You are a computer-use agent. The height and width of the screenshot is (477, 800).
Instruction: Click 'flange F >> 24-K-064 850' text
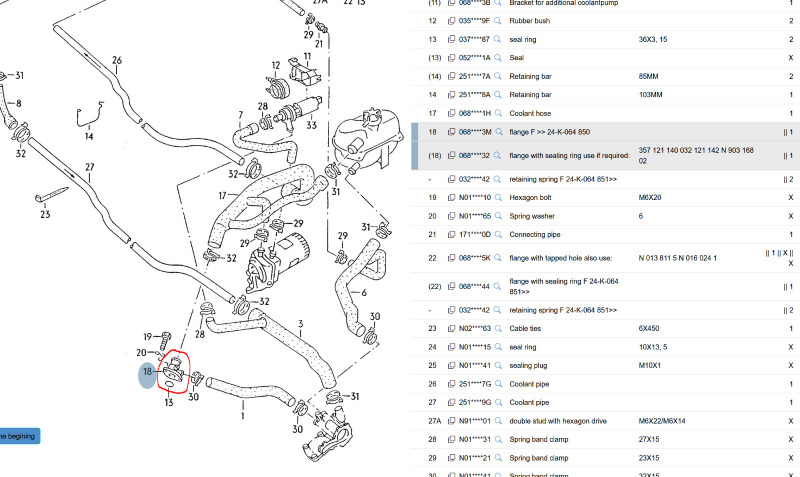point(549,132)
